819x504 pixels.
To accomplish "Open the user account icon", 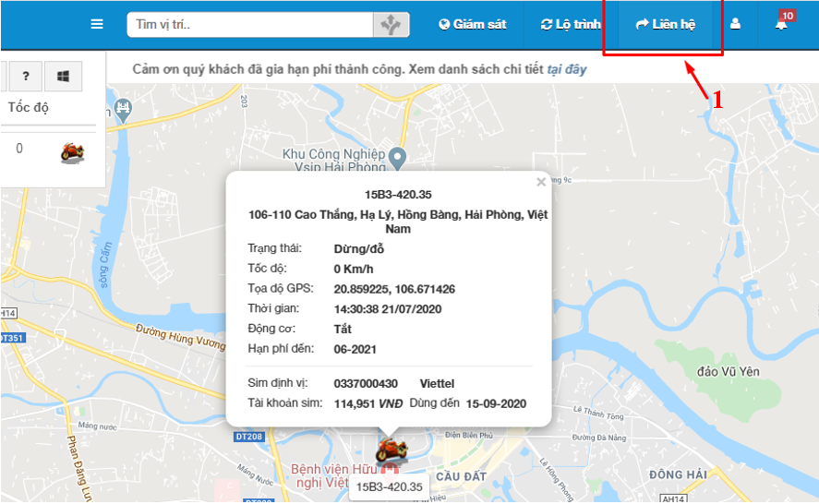I will [x=735, y=24].
